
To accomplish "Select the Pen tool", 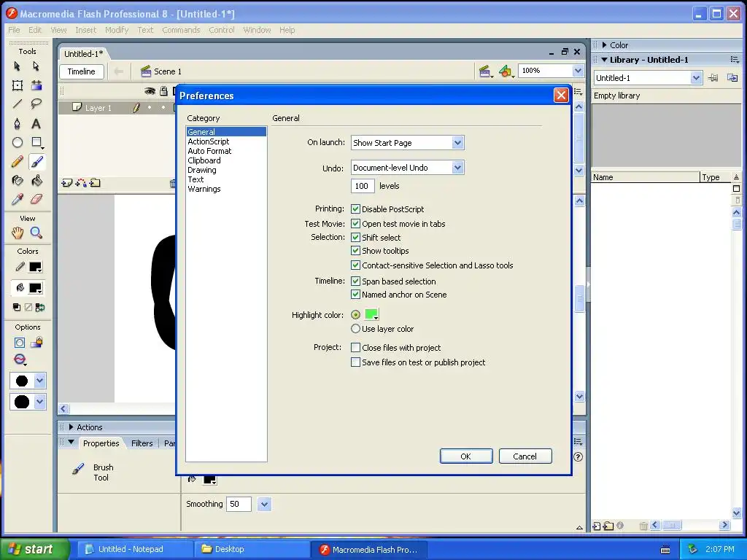I will click(18, 123).
